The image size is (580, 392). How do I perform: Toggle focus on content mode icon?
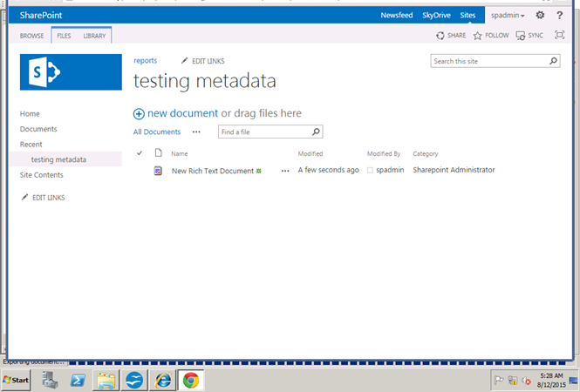559,35
